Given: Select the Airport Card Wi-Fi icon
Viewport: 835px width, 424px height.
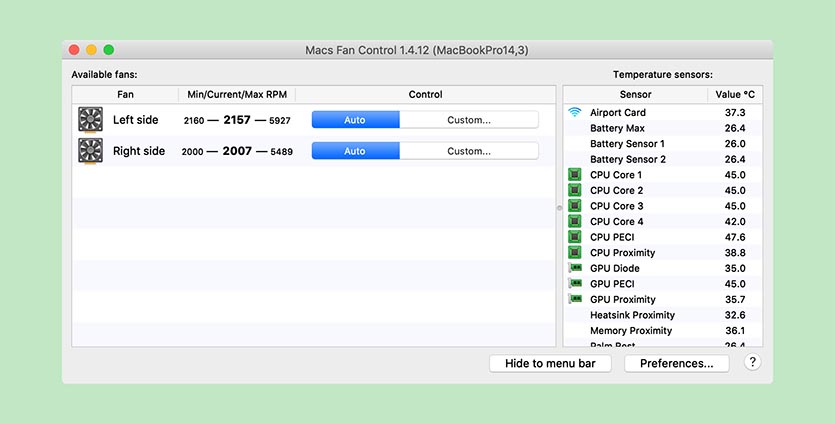Looking at the screenshot, I should (x=574, y=113).
